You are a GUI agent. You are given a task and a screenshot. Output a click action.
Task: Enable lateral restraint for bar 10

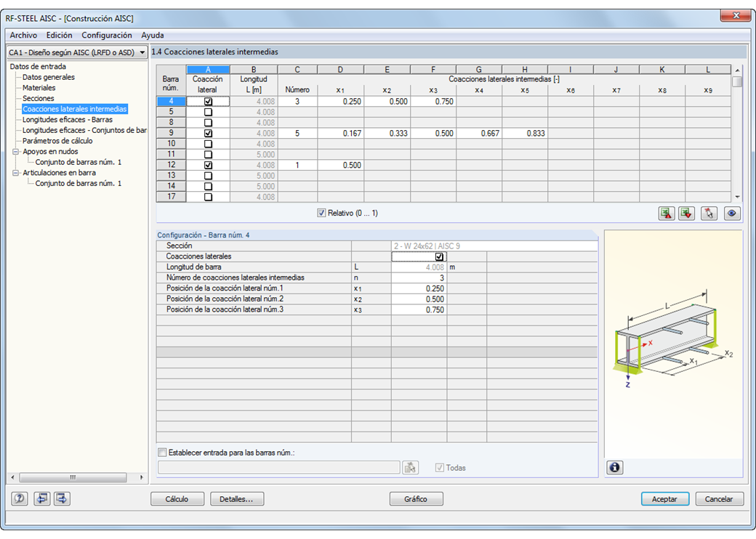pos(208,144)
